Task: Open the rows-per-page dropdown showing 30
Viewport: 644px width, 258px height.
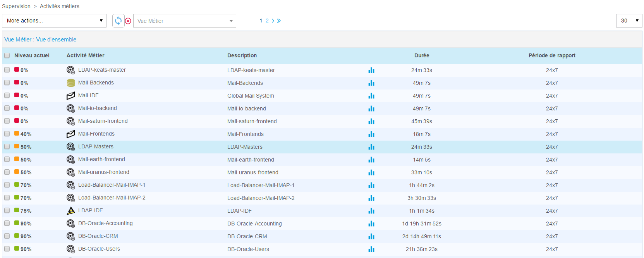Action: click(629, 21)
